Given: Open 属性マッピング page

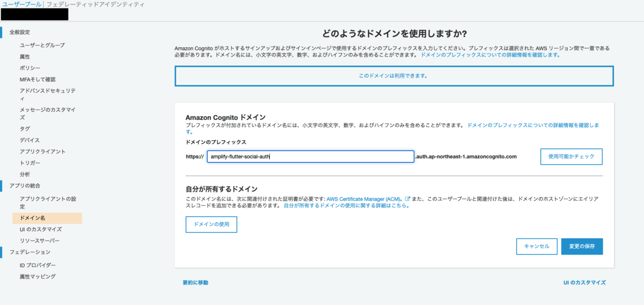Looking at the screenshot, I should coord(38,277).
